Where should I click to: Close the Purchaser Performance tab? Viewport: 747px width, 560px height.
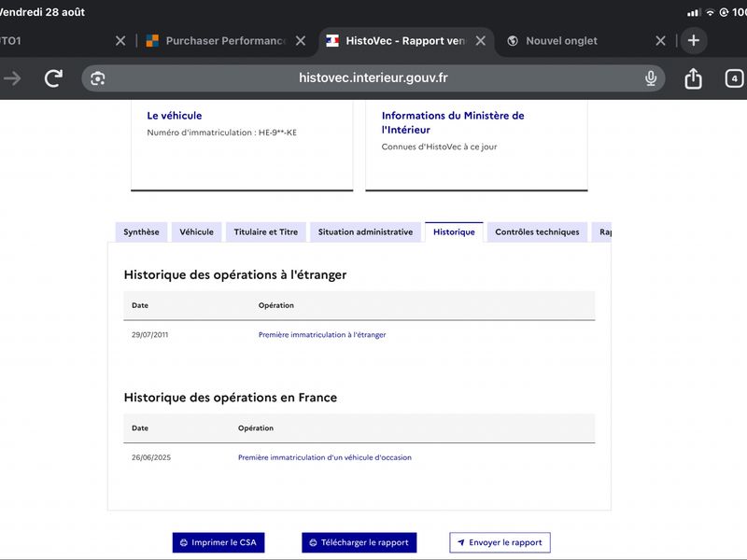(x=301, y=41)
